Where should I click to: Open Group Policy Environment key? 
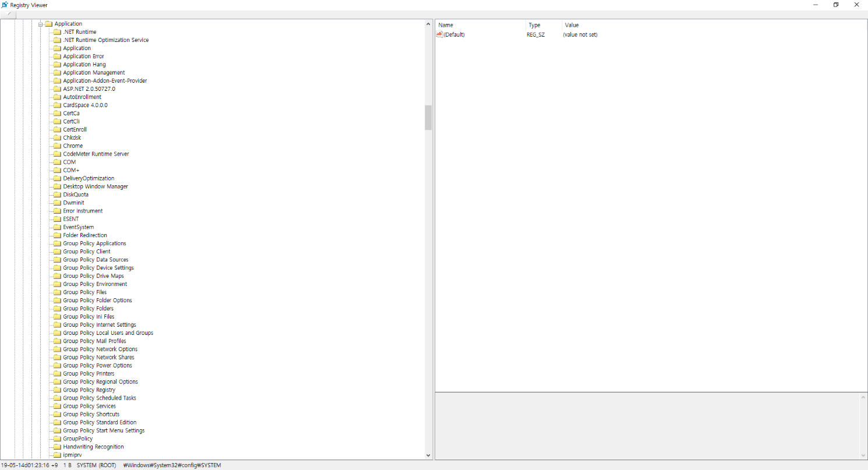point(95,285)
